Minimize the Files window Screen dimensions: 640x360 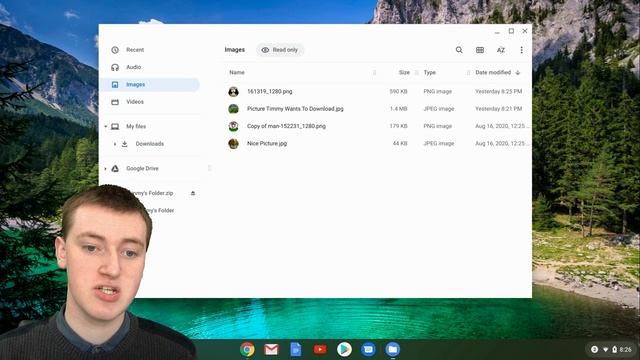click(x=497, y=31)
